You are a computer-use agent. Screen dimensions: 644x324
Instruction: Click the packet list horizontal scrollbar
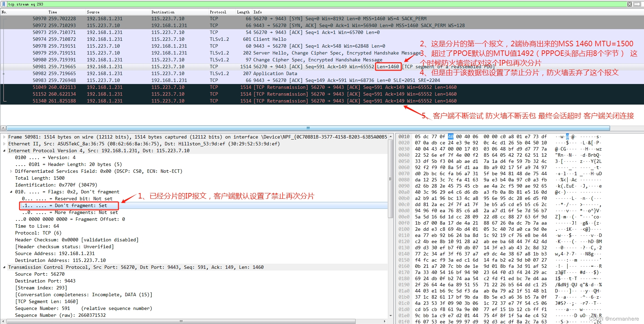308,128
